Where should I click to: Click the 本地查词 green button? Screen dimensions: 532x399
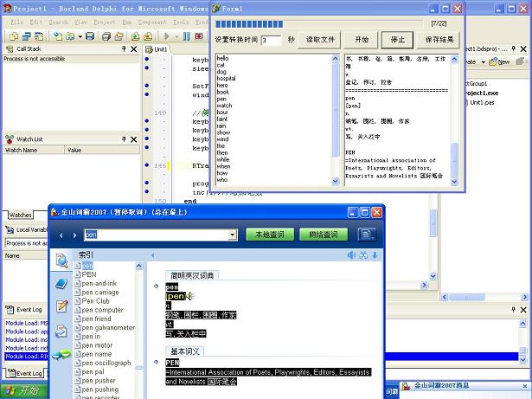click(x=270, y=235)
